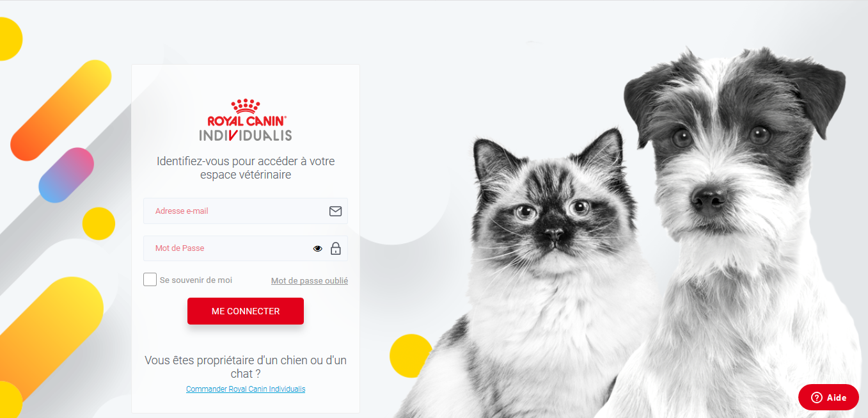Click the envelope icon in email field

pyautogui.click(x=335, y=211)
